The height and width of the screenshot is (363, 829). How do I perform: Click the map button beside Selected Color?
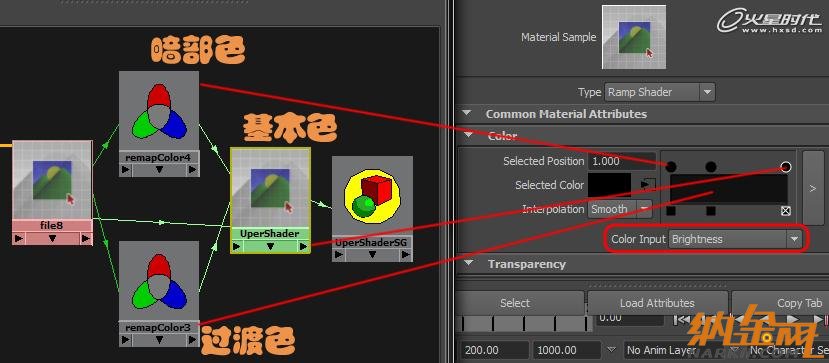[x=648, y=184]
